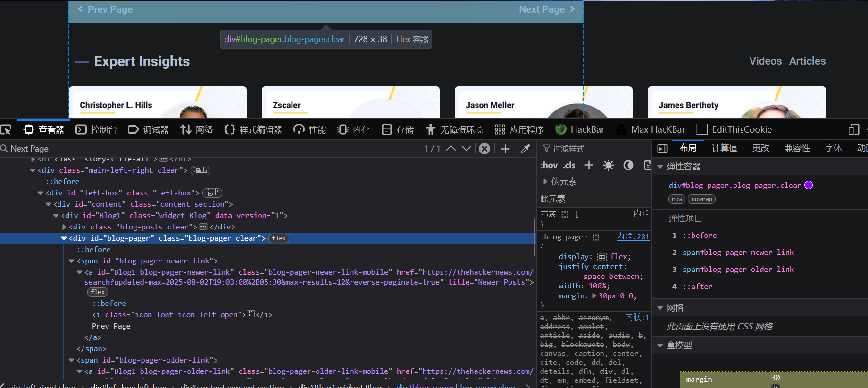868x388 pixels.
Task: Toggle the :hov pseudo-class panel
Action: pyautogui.click(x=549, y=165)
